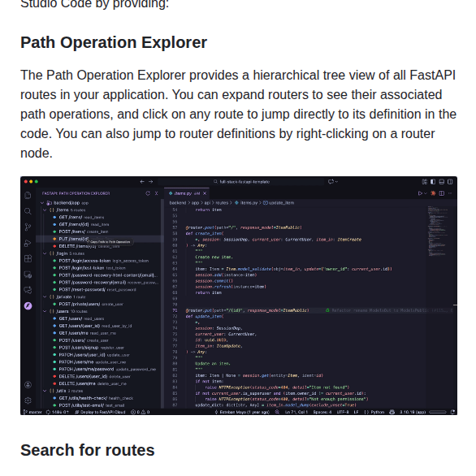
Task: Open the Accounts icon in activity bar
Action: (28, 385)
